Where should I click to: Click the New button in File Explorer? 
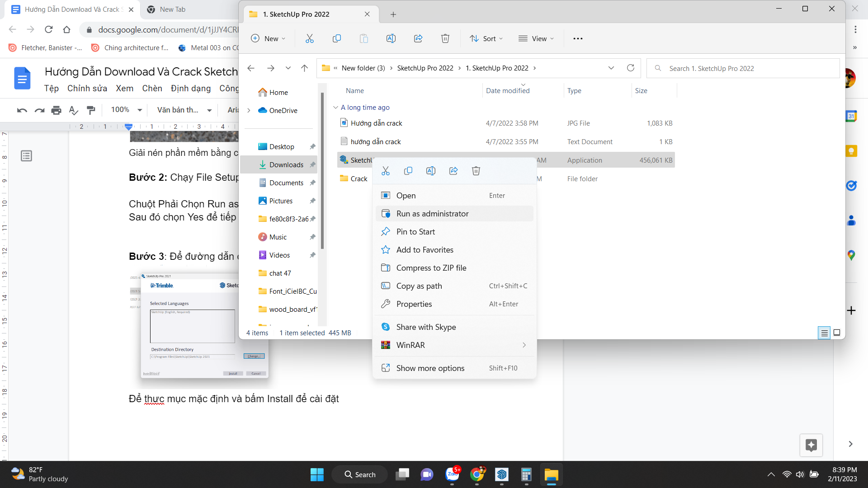point(268,38)
